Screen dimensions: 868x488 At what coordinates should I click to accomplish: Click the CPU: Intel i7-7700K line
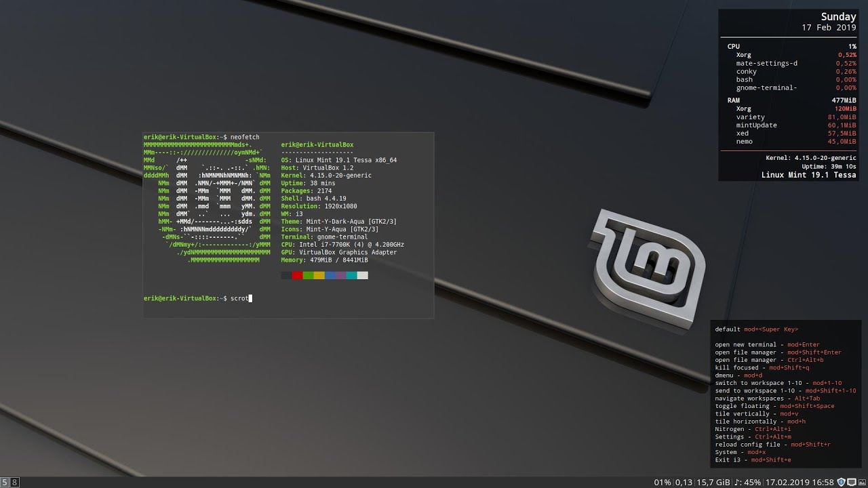tap(342, 245)
